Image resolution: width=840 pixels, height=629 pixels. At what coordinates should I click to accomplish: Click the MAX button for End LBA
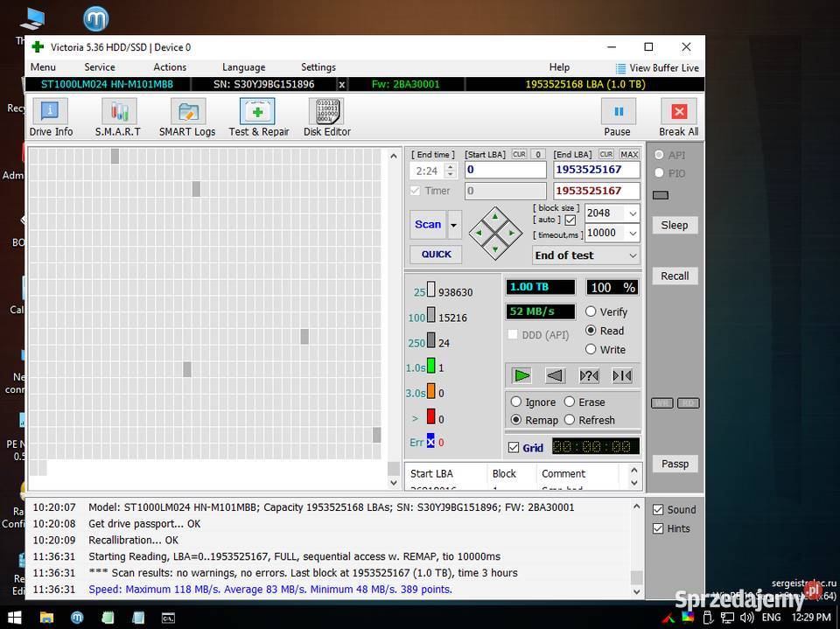[629, 154]
